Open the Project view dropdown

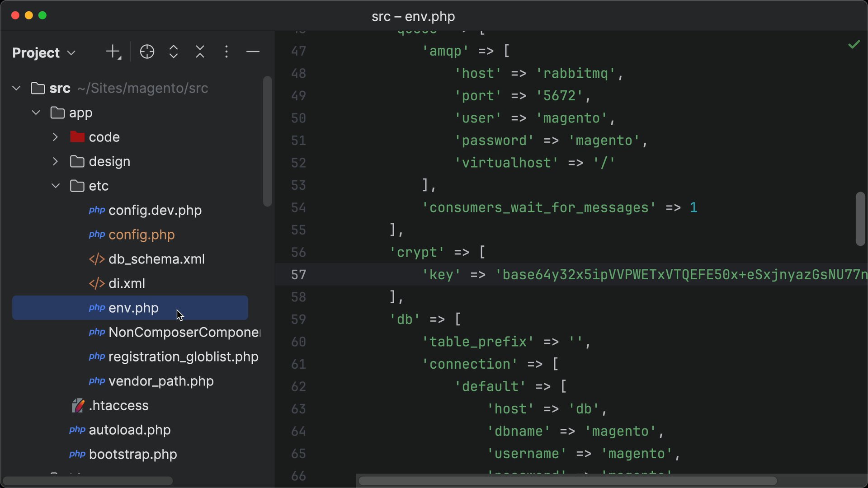point(44,52)
